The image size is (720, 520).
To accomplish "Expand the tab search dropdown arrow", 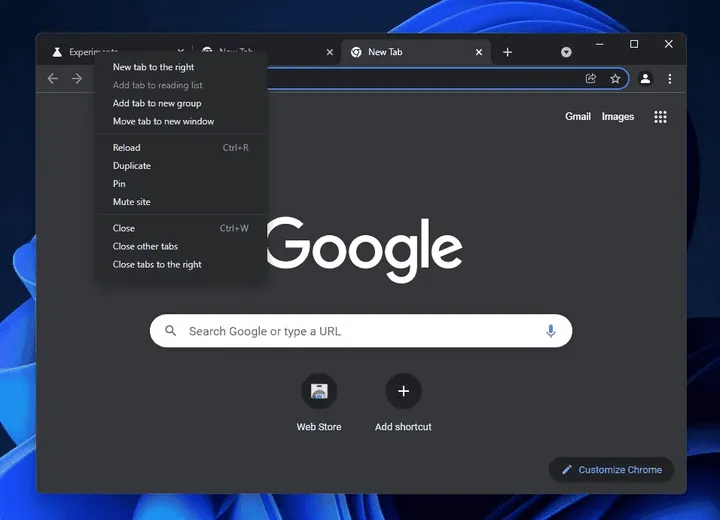I will [566, 52].
